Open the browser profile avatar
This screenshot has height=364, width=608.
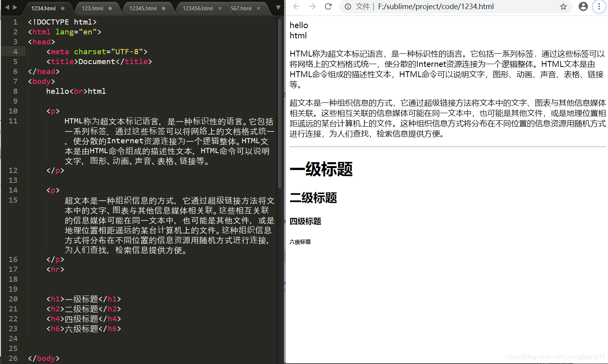583,7
